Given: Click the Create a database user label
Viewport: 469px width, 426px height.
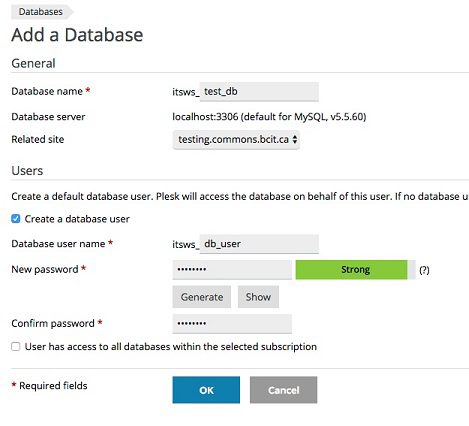Looking at the screenshot, I should coord(77,219).
